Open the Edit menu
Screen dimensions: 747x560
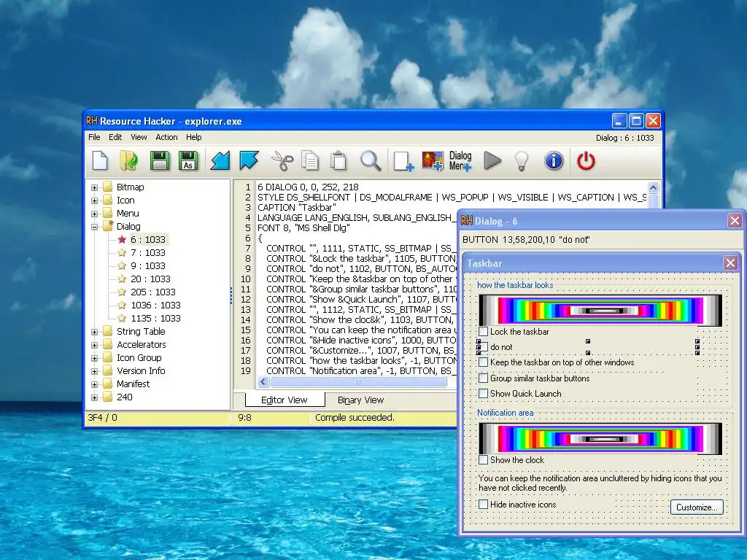(115, 137)
